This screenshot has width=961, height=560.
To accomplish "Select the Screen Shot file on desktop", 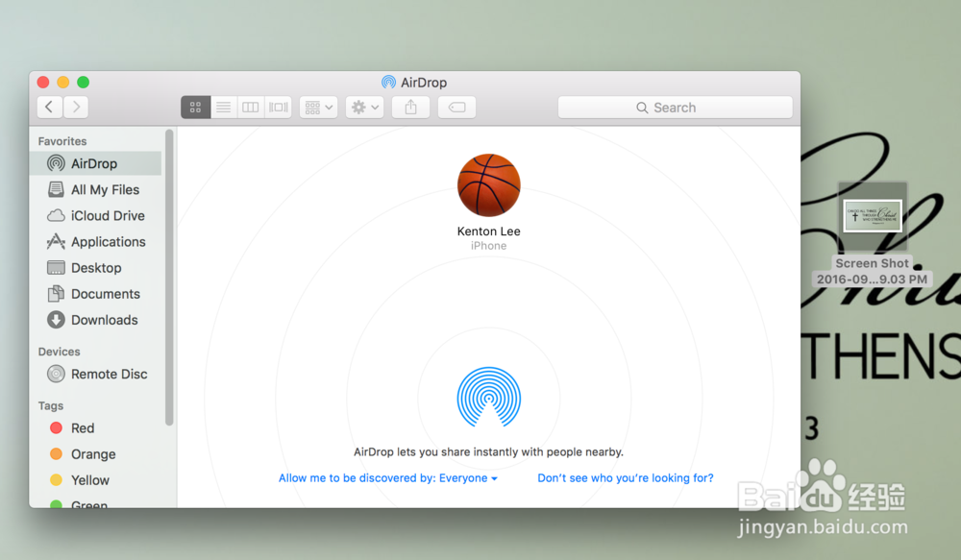I will coord(873,234).
